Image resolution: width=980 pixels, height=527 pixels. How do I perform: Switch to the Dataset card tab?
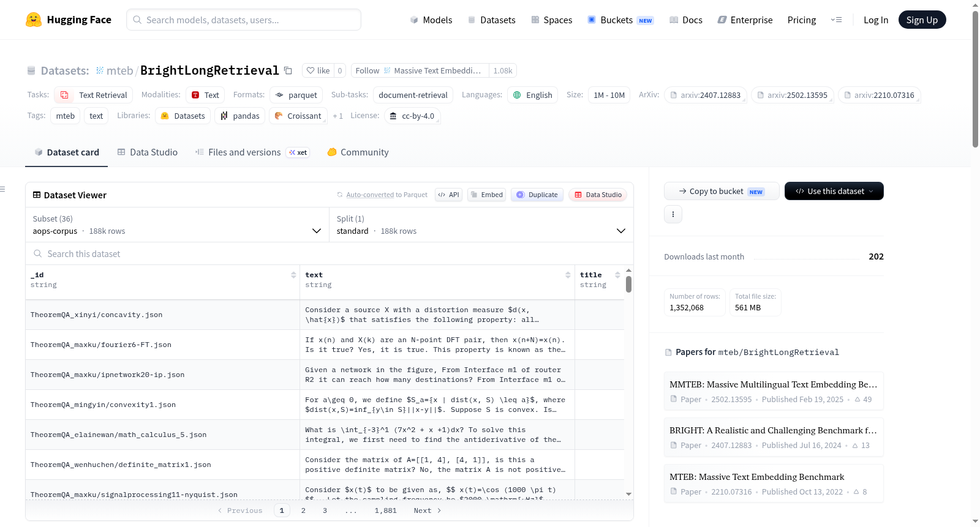(x=66, y=152)
